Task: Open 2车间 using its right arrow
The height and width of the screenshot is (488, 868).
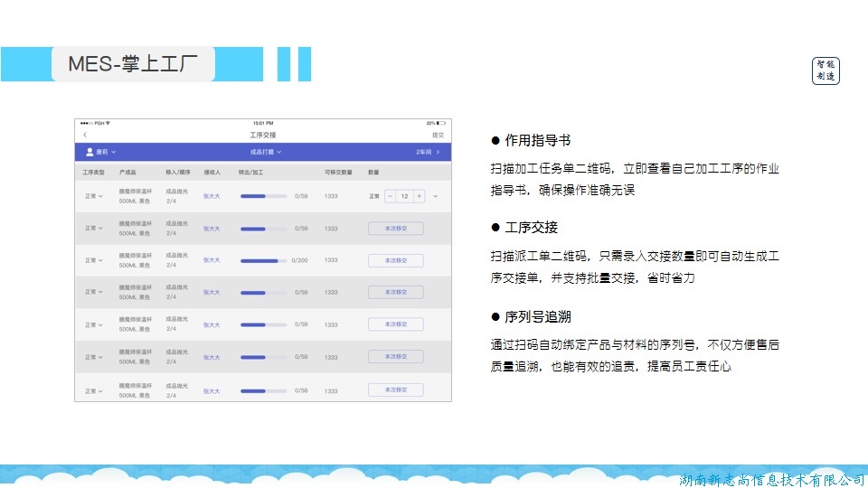Action: click(x=439, y=152)
